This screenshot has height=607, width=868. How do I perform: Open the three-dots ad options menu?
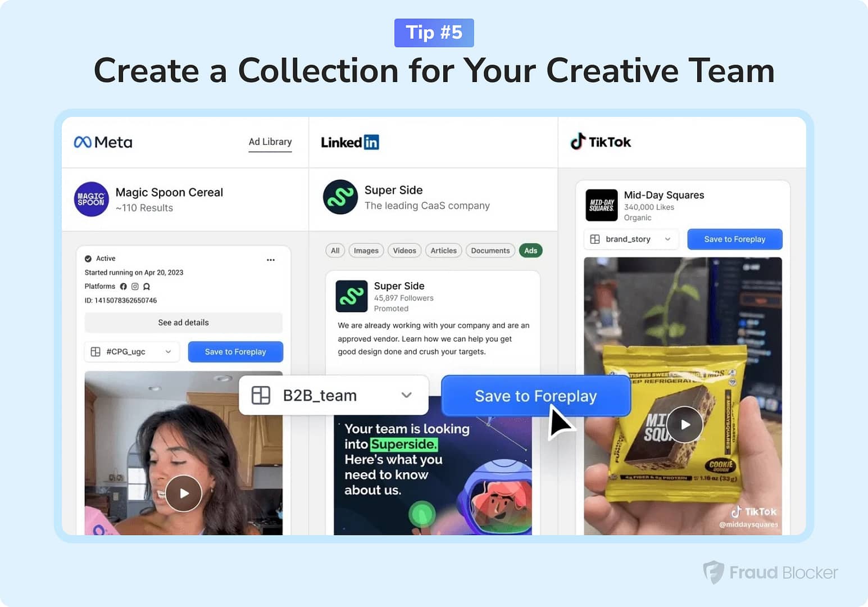pos(271,260)
